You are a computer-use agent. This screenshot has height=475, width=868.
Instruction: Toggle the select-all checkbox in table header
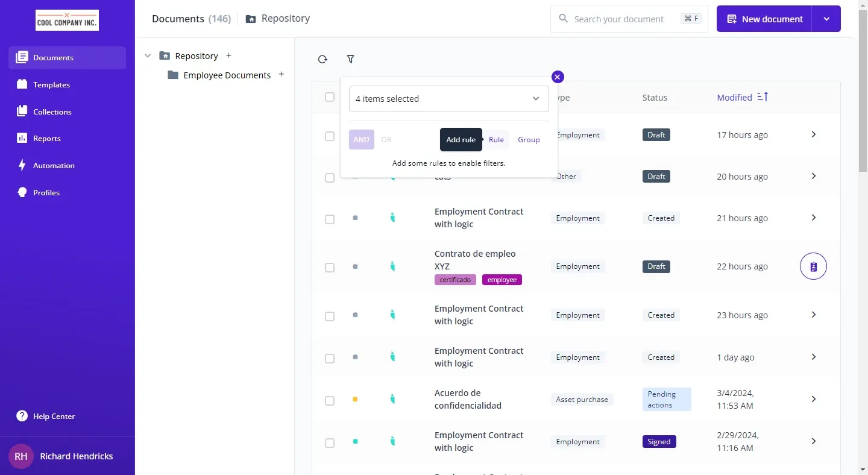coord(330,97)
